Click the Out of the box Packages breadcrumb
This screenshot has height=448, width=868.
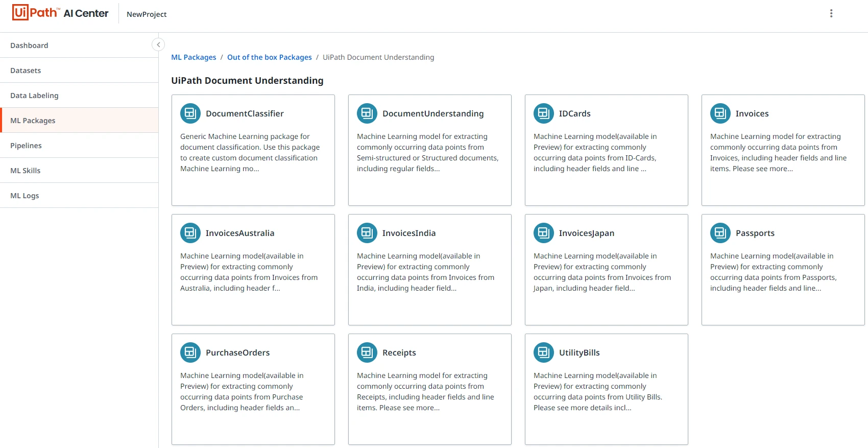tap(270, 57)
